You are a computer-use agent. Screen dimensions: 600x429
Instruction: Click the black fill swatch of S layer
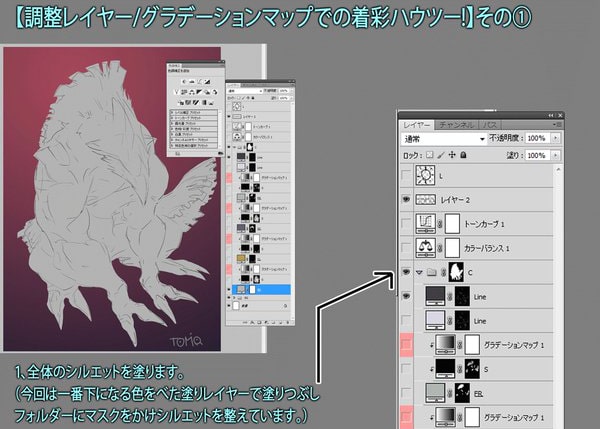pos(445,369)
